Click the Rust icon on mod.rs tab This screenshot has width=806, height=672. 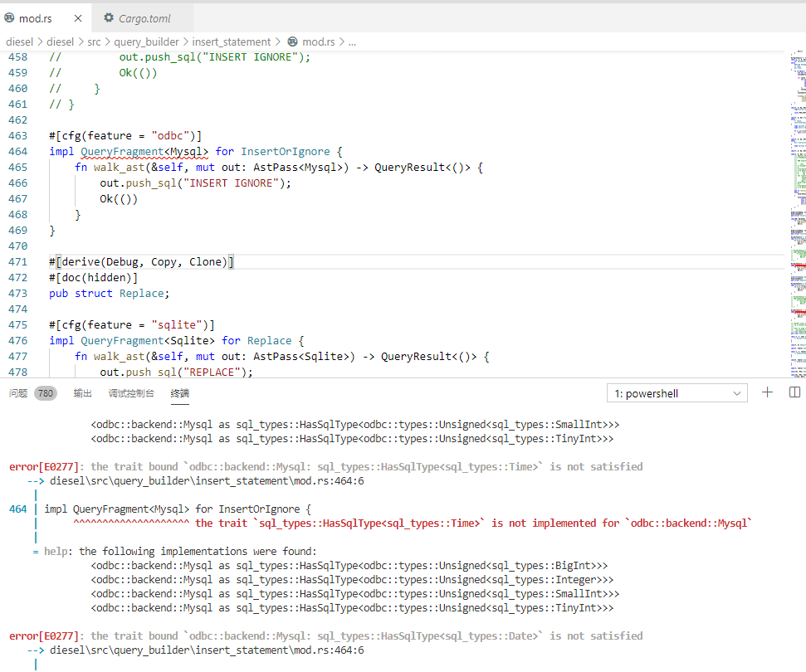9,18
